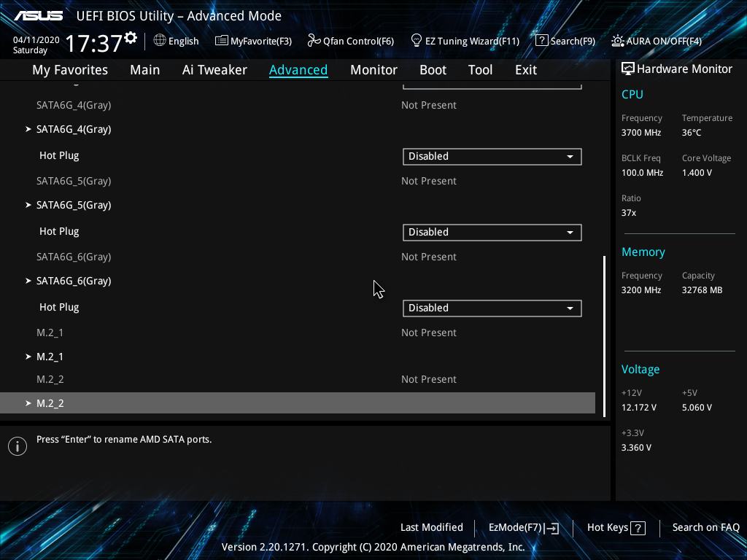Click the rename AMD SATA ports help text

[x=124, y=440]
